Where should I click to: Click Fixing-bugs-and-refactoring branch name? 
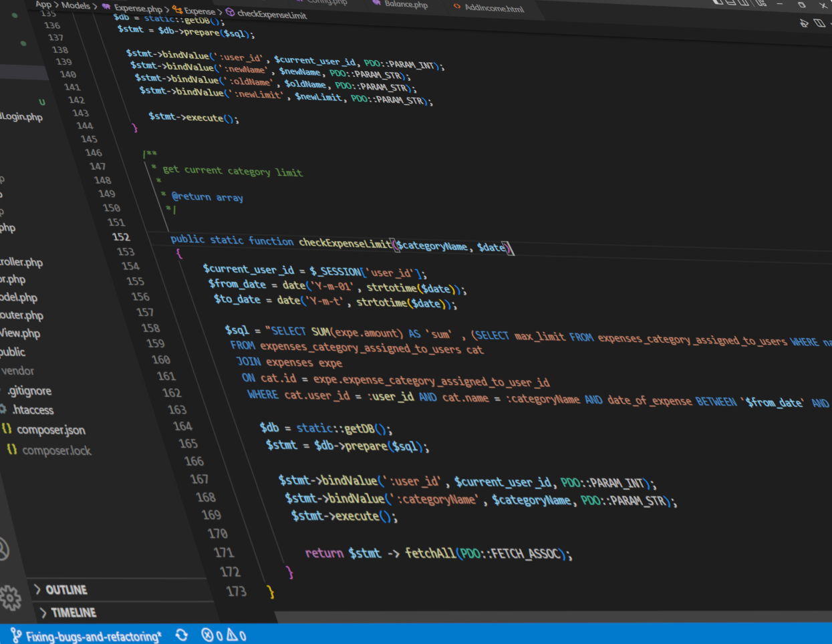(x=93, y=637)
